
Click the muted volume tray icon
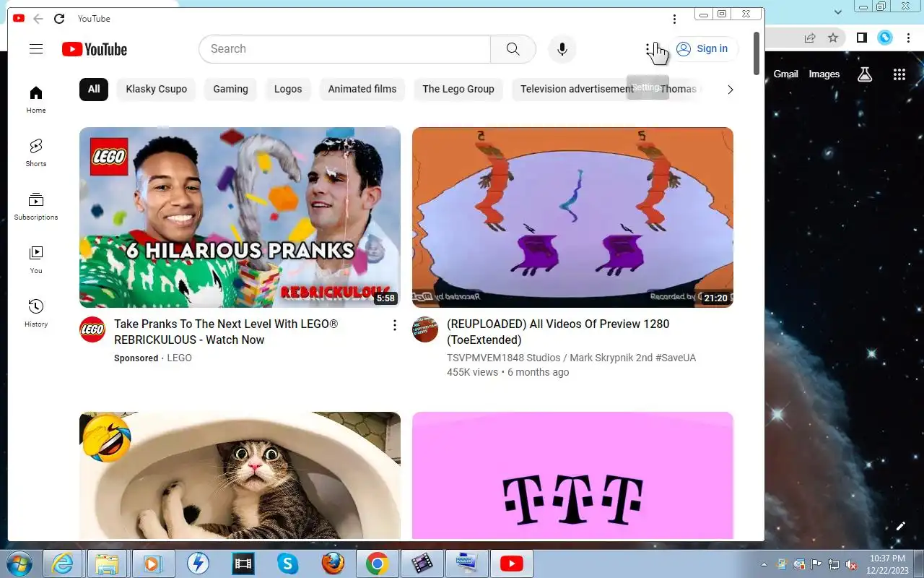pyautogui.click(x=851, y=564)
